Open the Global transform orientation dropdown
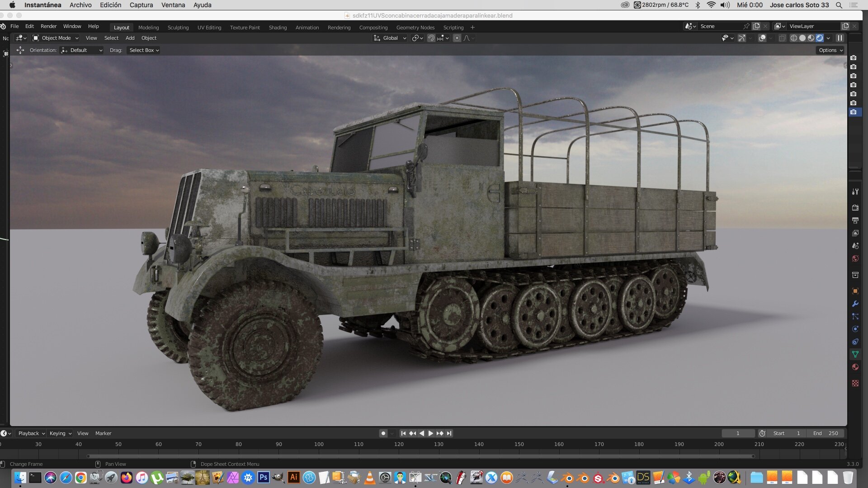Viewport: 868px width, 488px height. (390, 38)
